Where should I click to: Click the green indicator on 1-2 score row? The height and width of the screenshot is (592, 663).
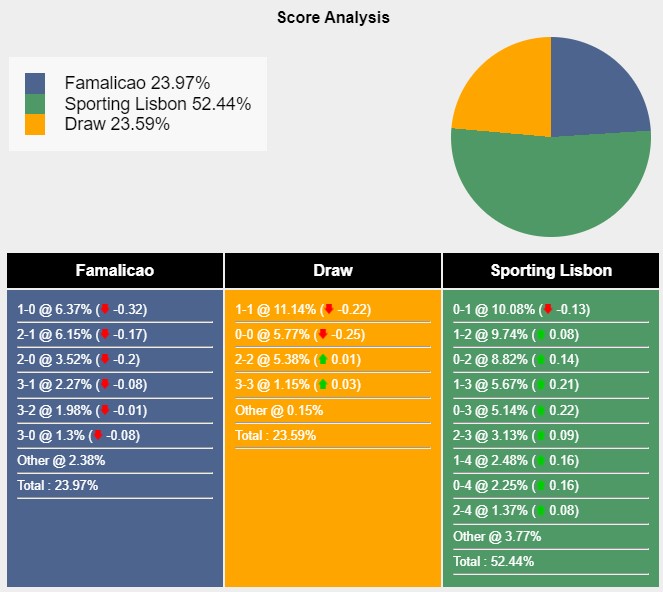[540, 334]
